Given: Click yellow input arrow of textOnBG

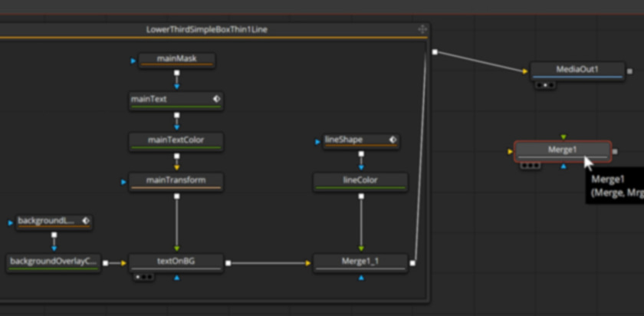Looking at the screenshot, I should (123, 263).
